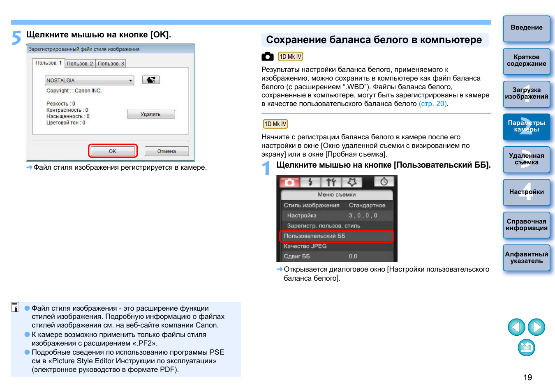Open the Параметры камеры chapter
The image size is (555, 392).
527,127
